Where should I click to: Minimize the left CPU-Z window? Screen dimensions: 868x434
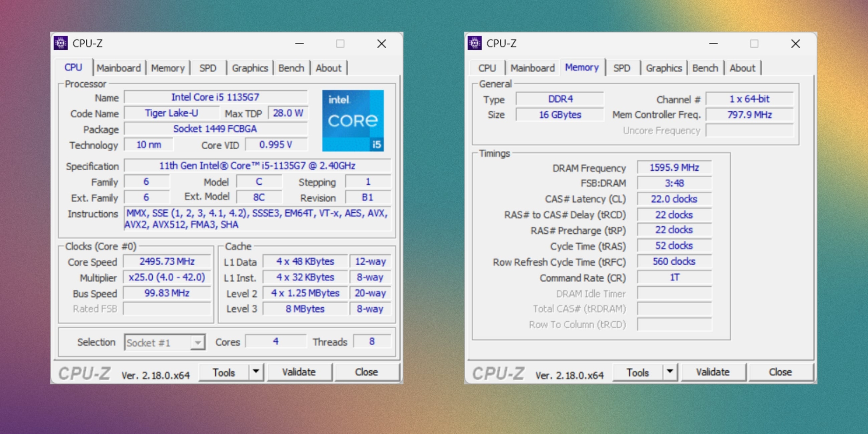(299, 43)
